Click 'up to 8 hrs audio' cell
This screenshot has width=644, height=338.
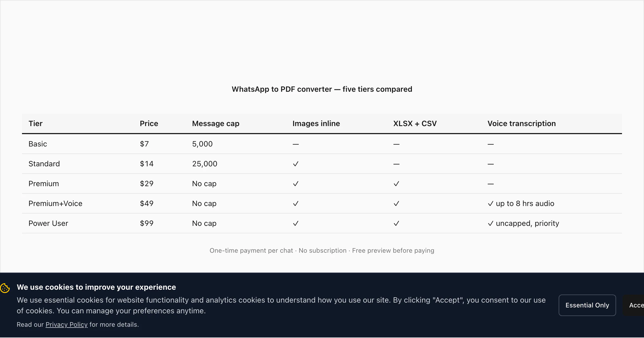[521, 204]
